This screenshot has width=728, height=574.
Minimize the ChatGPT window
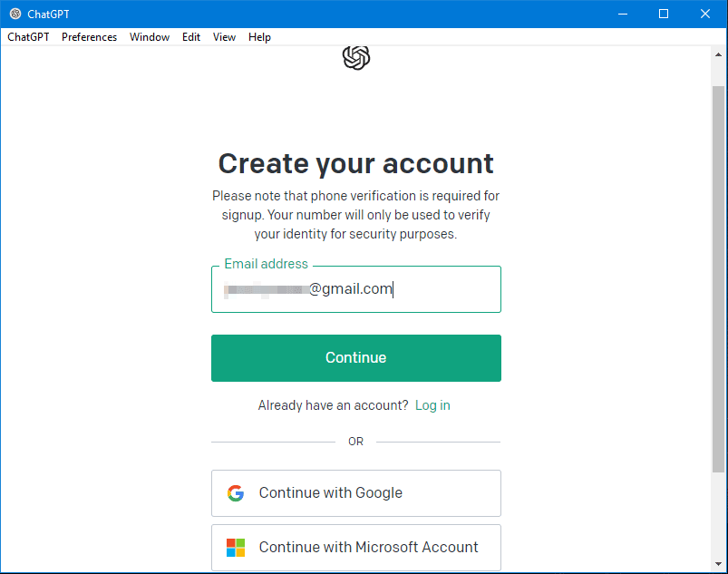[623, 14]
